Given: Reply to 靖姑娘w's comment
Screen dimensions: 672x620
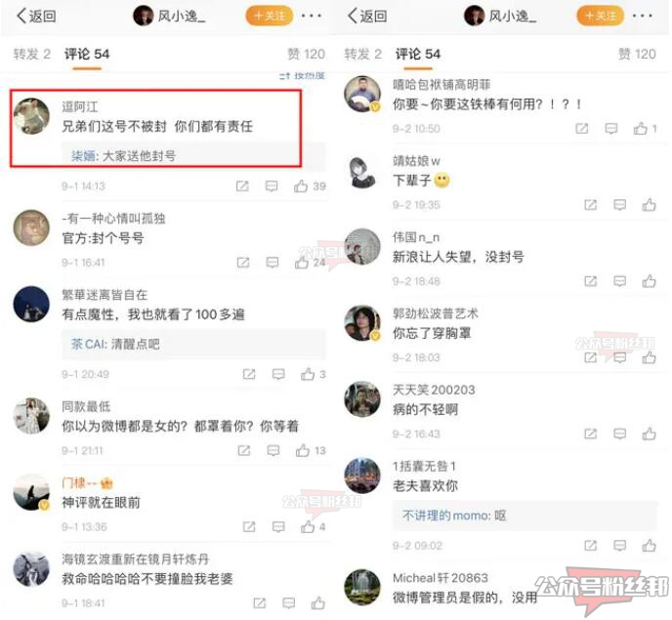Looking at the screenshot, I should coord(619,205).
